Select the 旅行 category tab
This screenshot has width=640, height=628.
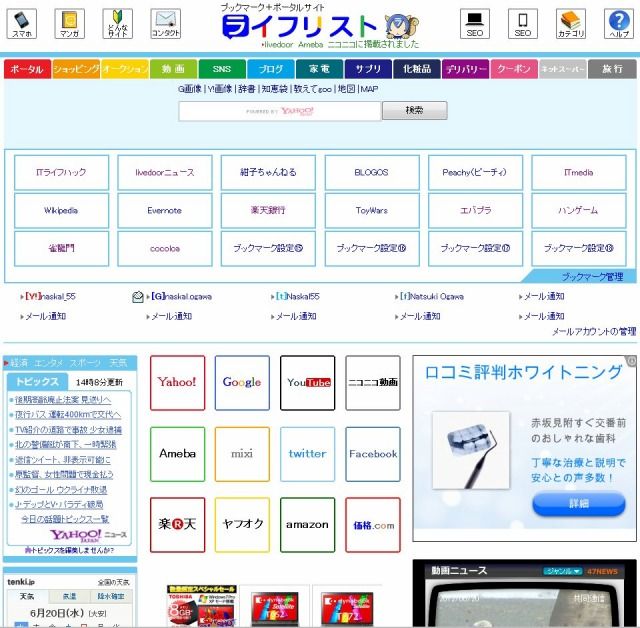612,69
